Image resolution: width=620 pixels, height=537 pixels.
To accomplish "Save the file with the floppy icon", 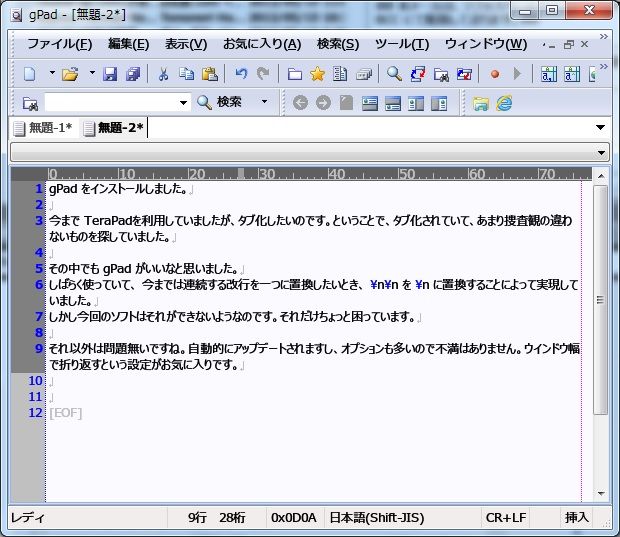I will point(110,74).
